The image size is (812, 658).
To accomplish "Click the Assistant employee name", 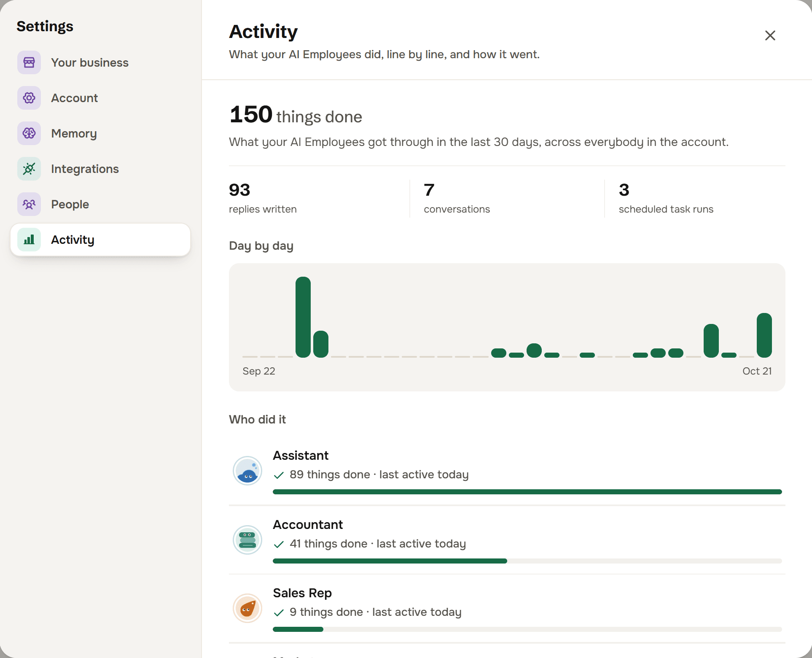I will click(x=301, y=456).
